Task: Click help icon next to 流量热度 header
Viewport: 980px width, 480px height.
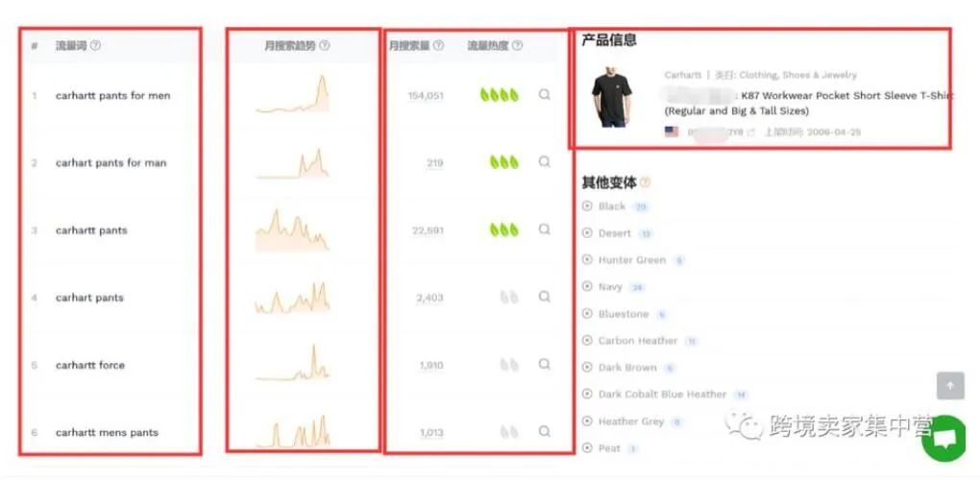Action: [517, 45]
